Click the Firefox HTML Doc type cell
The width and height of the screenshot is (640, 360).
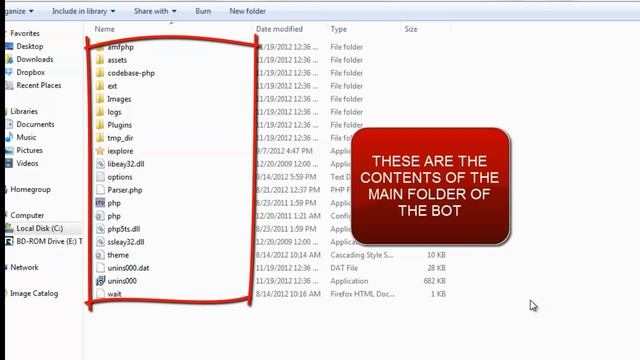pos(362,294)
